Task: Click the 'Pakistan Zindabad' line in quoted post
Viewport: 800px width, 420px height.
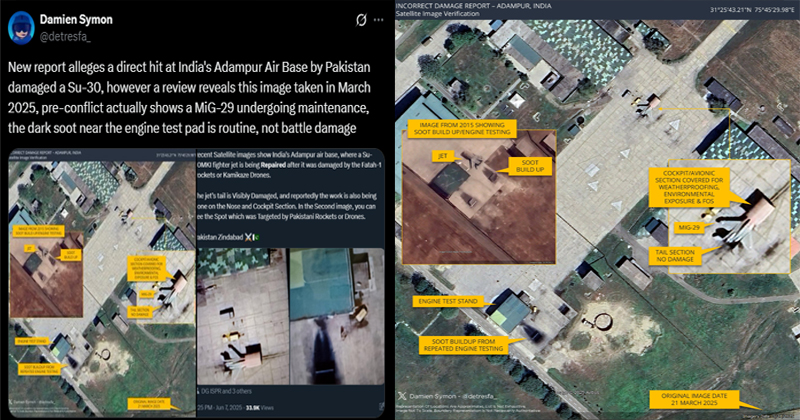Action: click(x=229, y=237)
